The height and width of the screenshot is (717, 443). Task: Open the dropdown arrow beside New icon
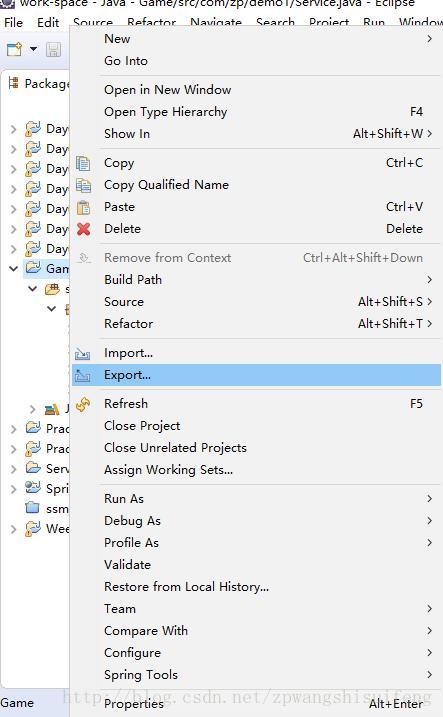[33, 48]
